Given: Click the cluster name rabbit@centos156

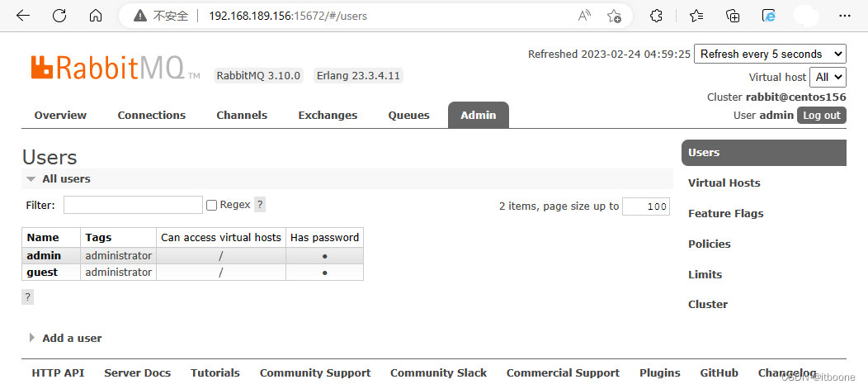Looking at the screenshot, I should 795,97.
